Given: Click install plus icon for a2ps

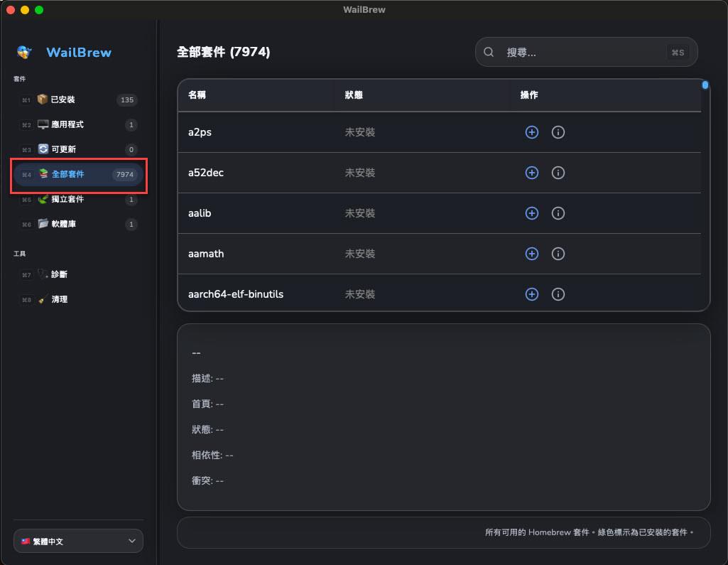Looking at the screenshot, I should [x=531, y=132].
